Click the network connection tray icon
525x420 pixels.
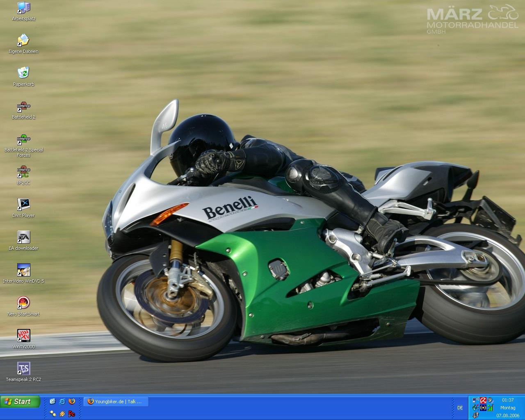[x=475, y=400]
